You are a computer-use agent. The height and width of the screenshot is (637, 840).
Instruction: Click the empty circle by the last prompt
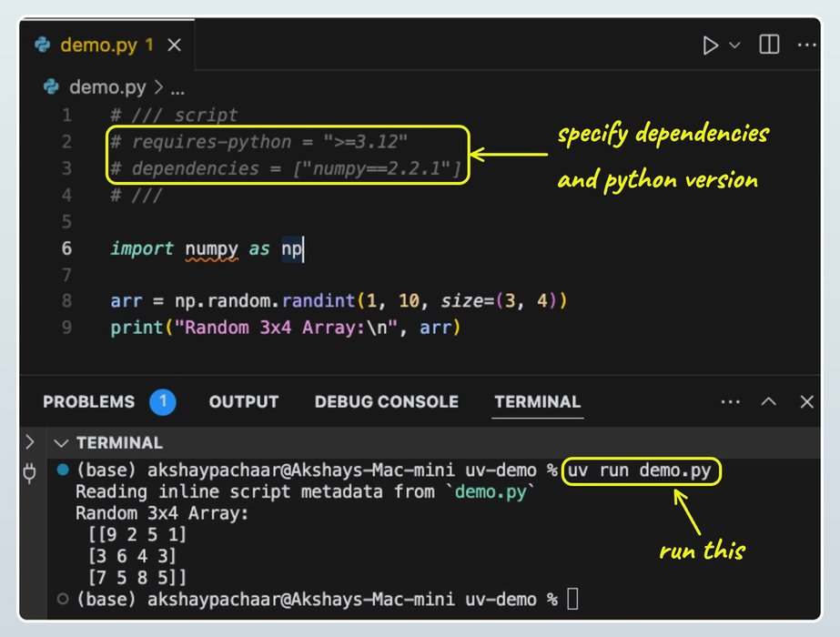pos(62,599)
